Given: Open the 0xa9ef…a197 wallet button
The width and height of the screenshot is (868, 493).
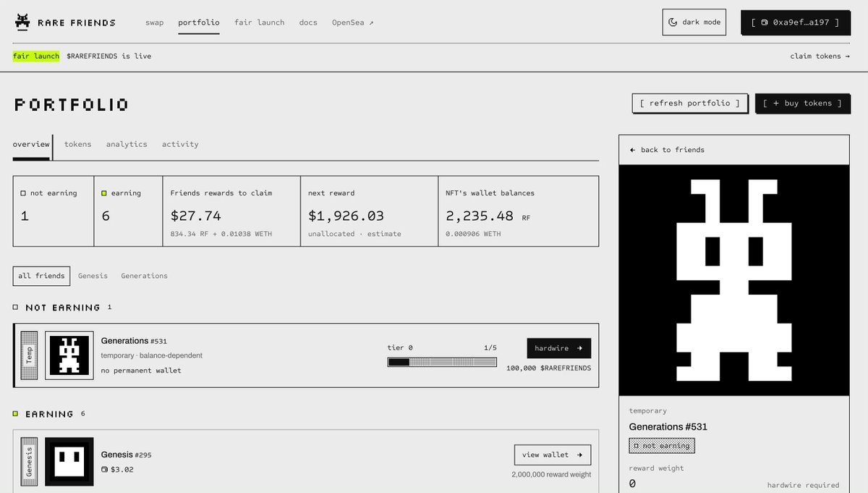Looking at the screenshot, I should point(795,22).
